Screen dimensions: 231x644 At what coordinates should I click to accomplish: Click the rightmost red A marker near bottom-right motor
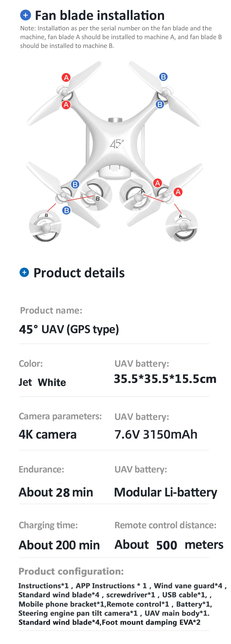coord(178,192)
